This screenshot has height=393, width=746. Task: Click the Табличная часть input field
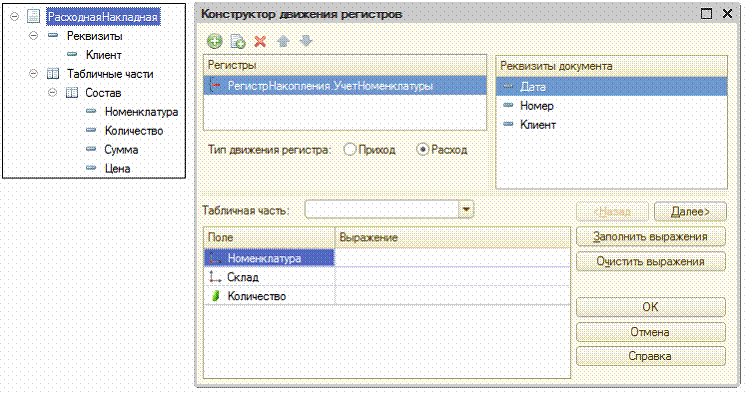pyautogui.click(x=382, y=209)
